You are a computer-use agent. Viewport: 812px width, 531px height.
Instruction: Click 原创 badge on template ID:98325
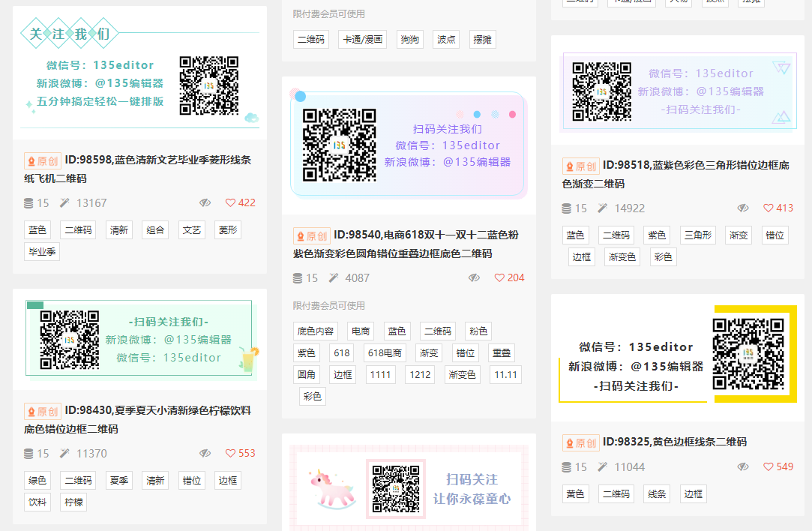click(x=580, y=442)
